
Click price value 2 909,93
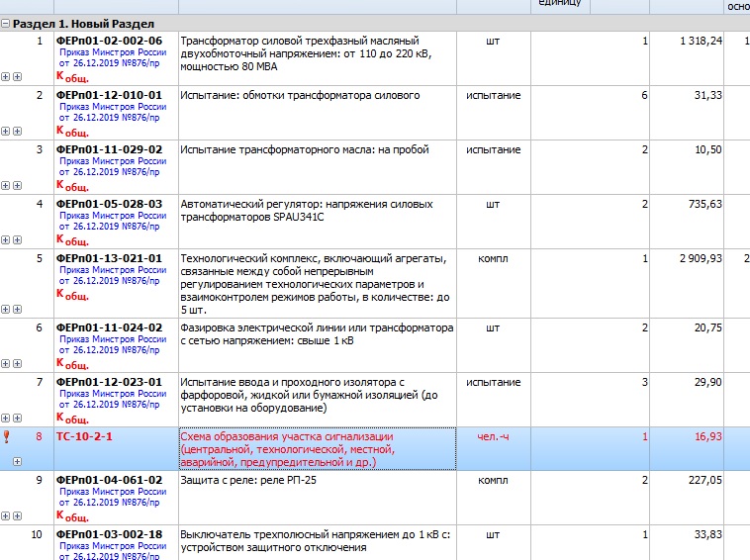point(701,259)
